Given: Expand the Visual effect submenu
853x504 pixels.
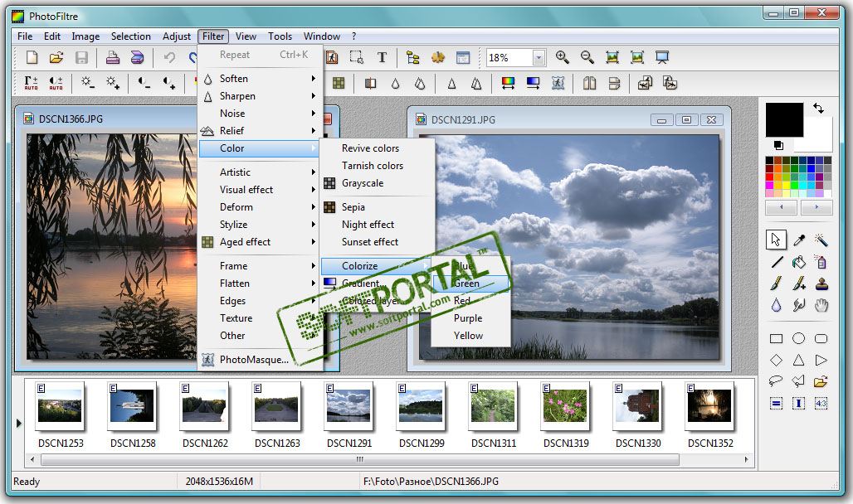Looking at the screenshot, I should [260, 190].
